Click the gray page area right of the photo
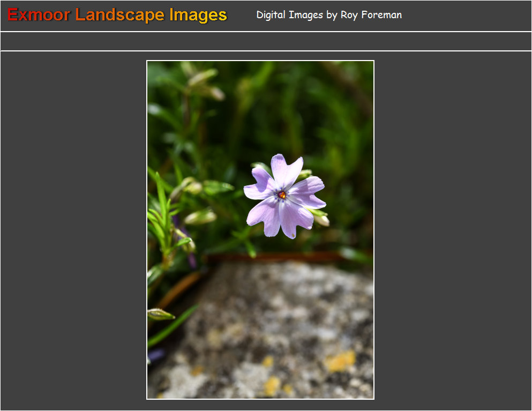532x411 pixels. [453, 230]
